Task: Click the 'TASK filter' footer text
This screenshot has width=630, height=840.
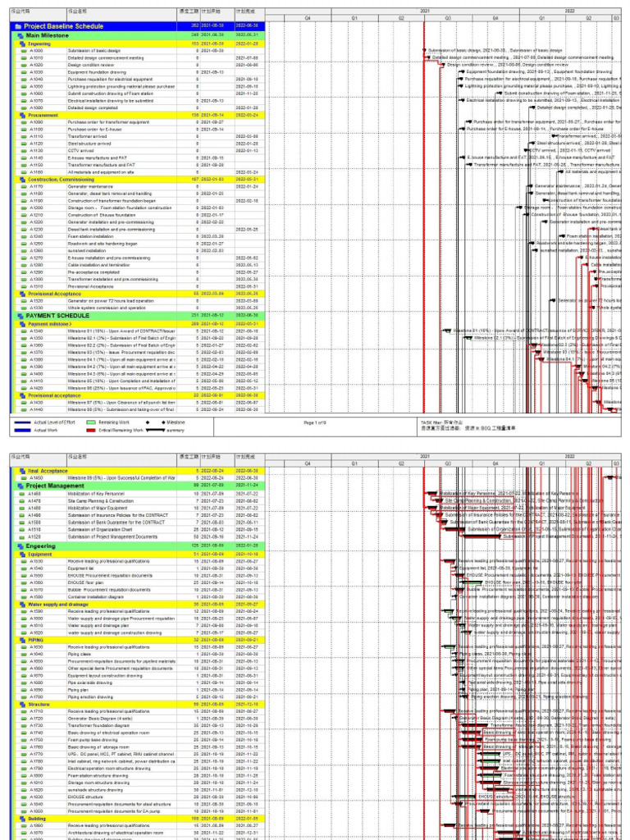Action: click(441, 422)
